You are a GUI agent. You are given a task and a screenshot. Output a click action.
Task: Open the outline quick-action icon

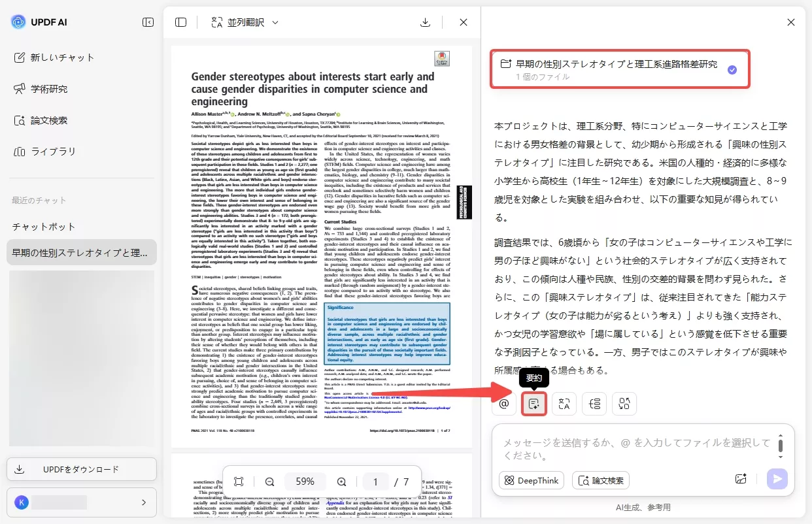tap(594, 403)
